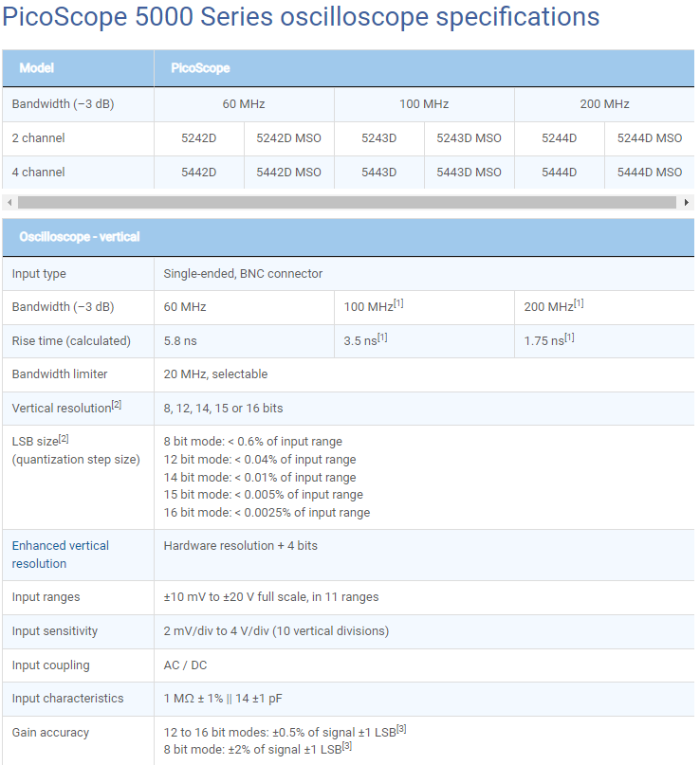
Task: Click the Oscilloscope - vertical section header
Action: pos(348,237)
